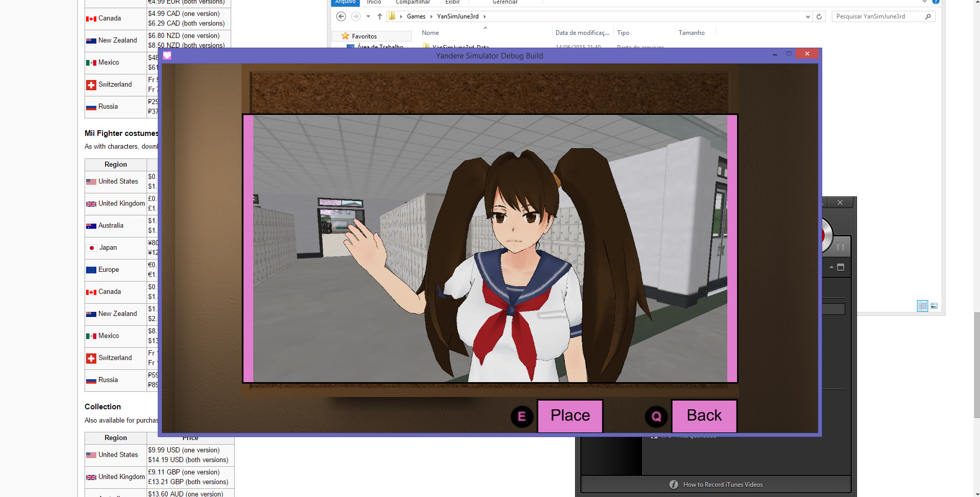Screen dimensions: 980x497
Task: Click the recorder window-mode square icon
Action: pyautogui.click(x=841, y=267)
